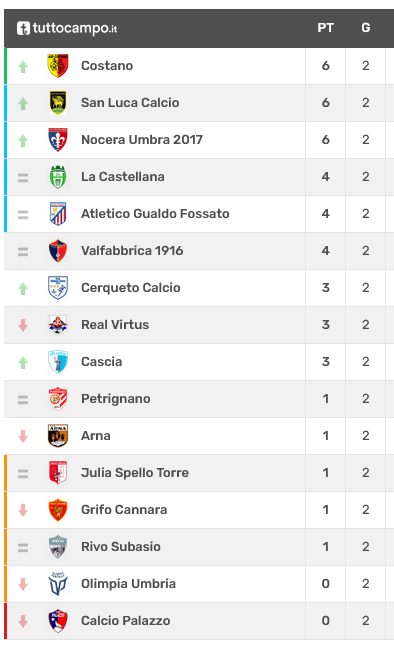Image resolution: width=394 pixels, height=646 pixels.
Task: Open the Atletico Gualdo Fossato team name
Action: coord(155,213)
